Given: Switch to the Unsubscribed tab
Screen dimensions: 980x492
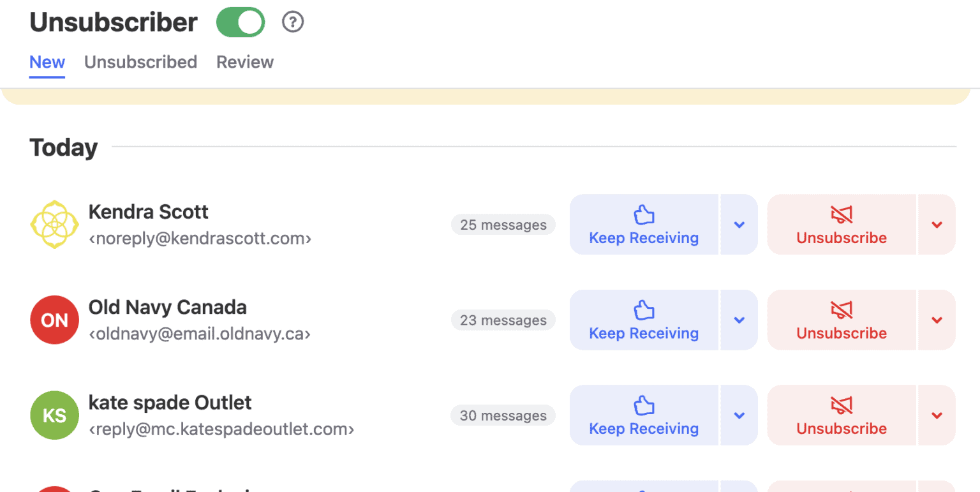Looking at the screenshot, I should point(140,62).
